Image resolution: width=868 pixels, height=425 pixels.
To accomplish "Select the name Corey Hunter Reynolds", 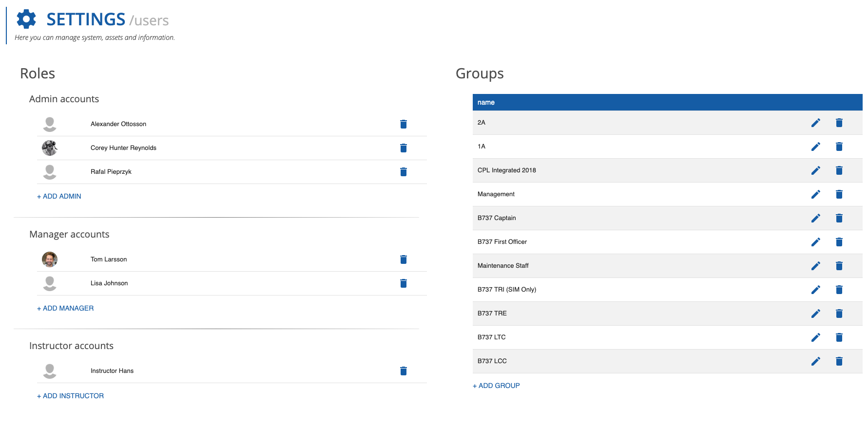I will click(x=123, y=148).
